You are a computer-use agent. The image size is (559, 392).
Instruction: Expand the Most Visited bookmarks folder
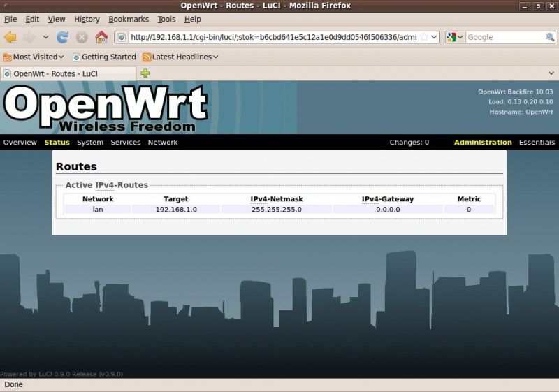click(34, 57)
